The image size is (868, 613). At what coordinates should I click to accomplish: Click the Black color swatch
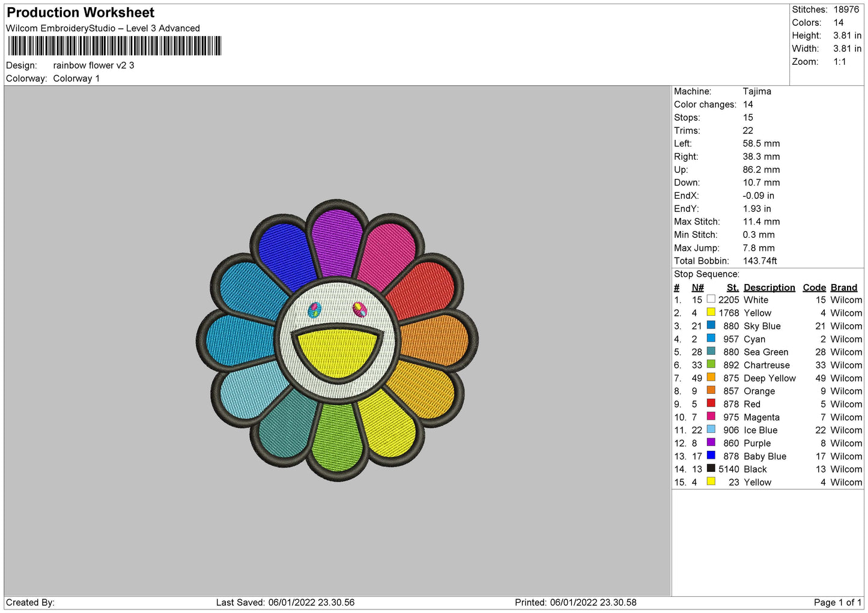pos(711,468)
